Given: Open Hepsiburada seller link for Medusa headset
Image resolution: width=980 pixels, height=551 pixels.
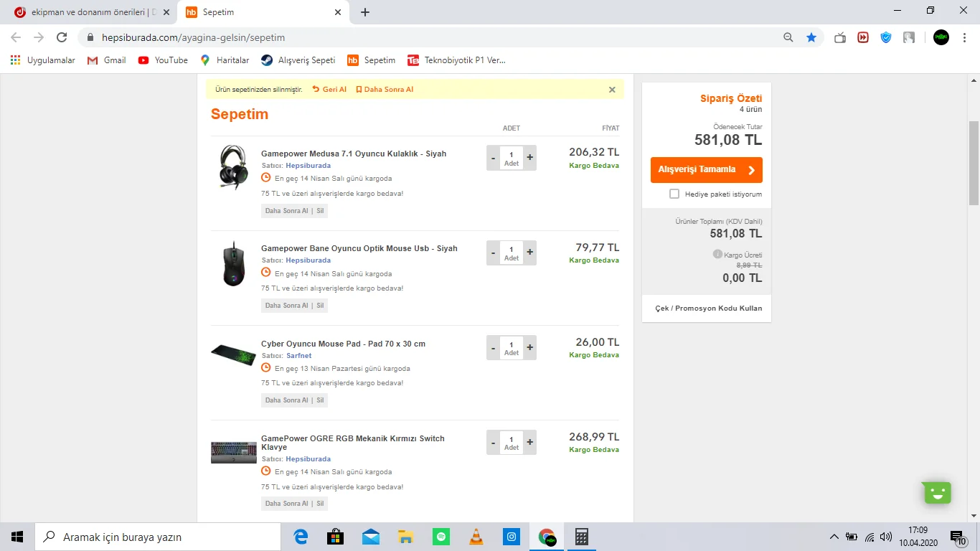Looking at the screenshot, I should coord(308,165).
